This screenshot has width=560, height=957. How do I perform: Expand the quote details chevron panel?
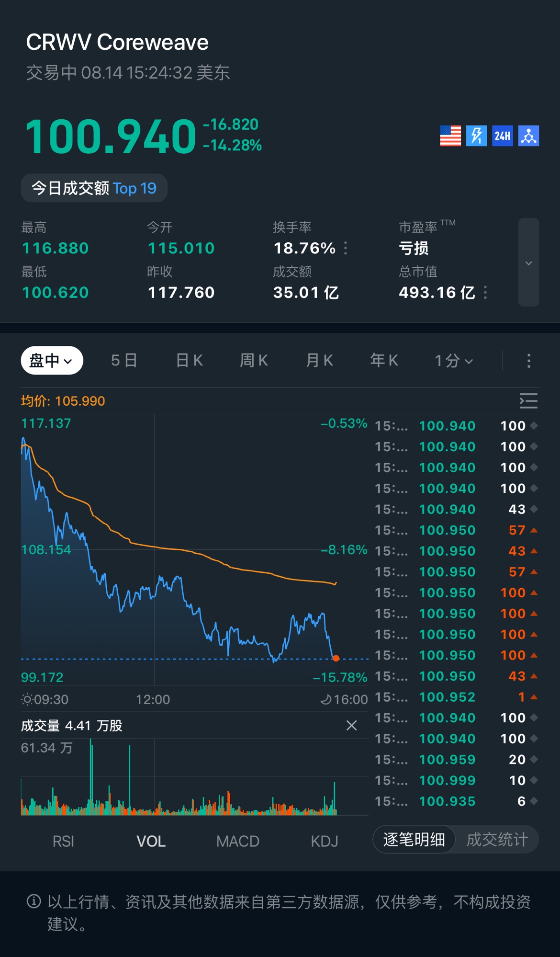click(x=528, y=262)
